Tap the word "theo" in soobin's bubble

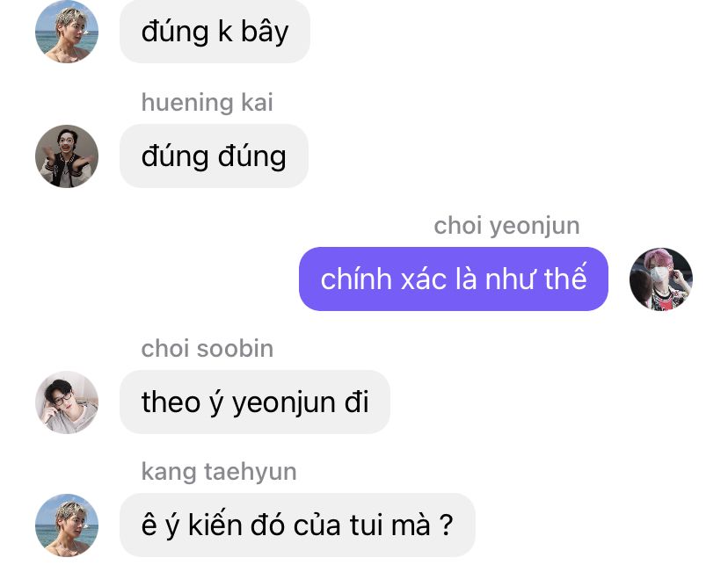click(x=171, y=402)
